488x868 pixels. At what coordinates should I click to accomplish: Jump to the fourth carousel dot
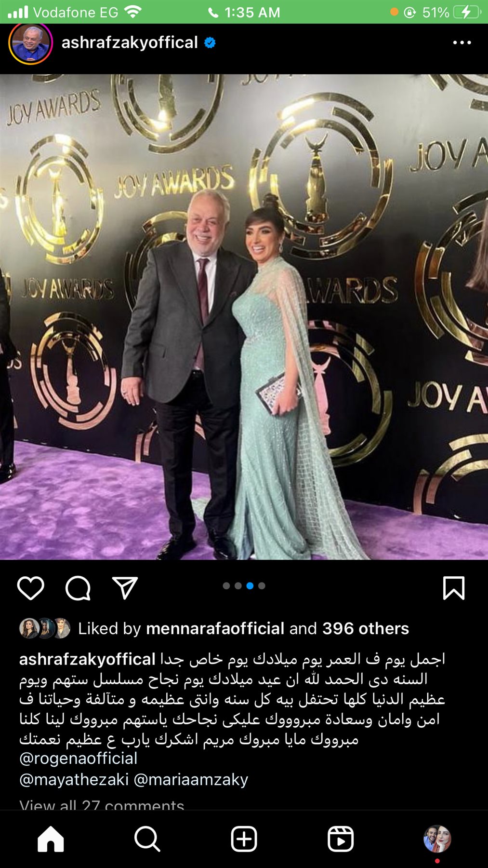[x=262, y=586]
